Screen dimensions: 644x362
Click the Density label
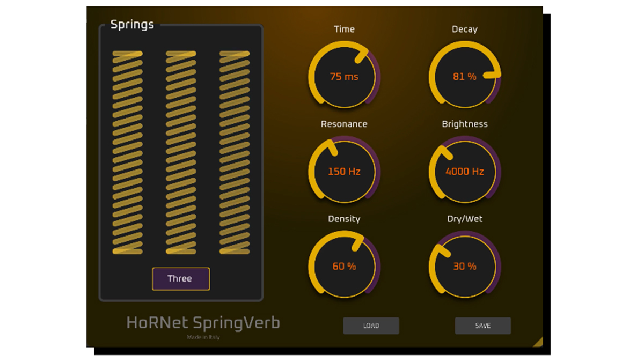click(x=344, y=219)
